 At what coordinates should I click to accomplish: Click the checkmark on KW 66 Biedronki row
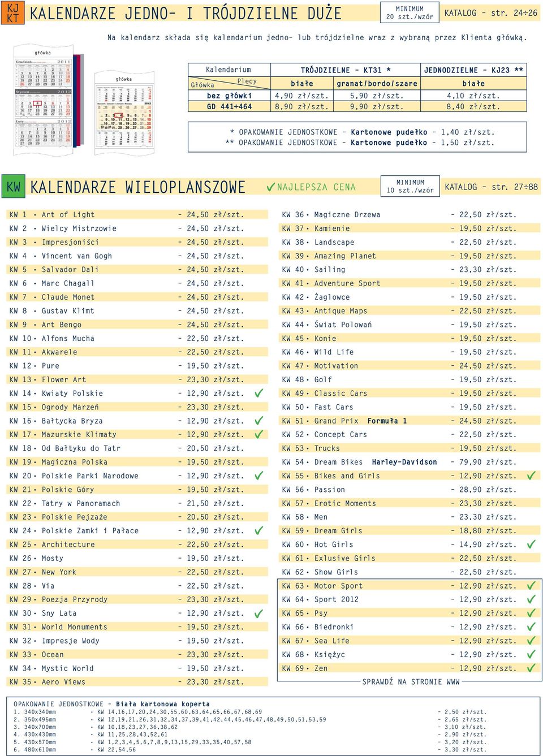[531, 627]
